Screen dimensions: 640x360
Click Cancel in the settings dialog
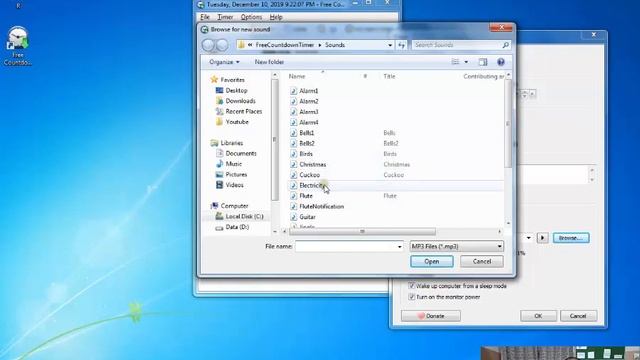pos(578,316)
